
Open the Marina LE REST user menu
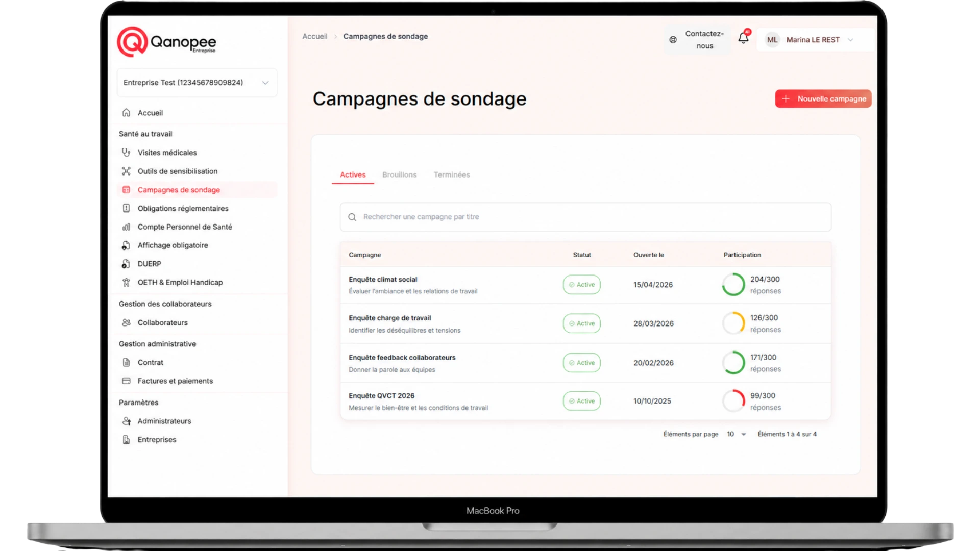coord(814,40)
